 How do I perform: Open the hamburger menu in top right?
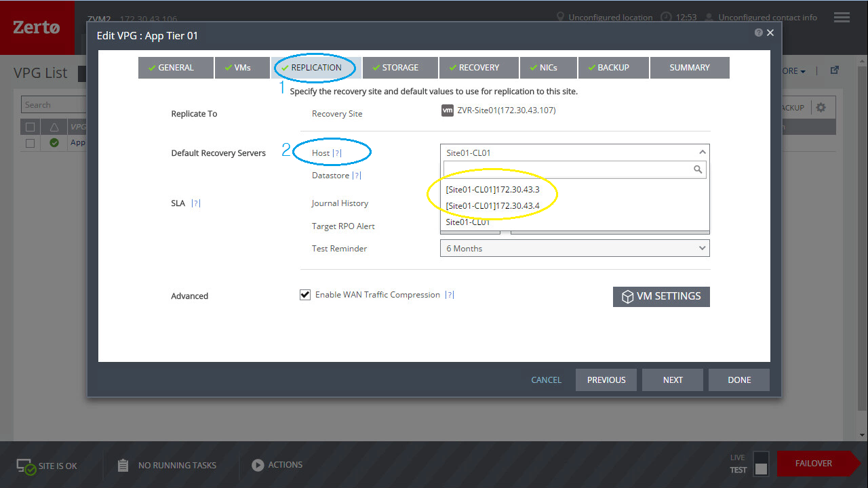coord(842,18)
